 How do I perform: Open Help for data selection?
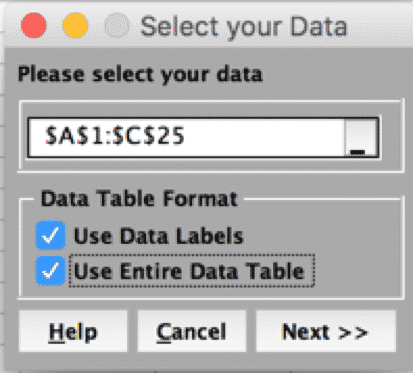(x=73, y=331)
